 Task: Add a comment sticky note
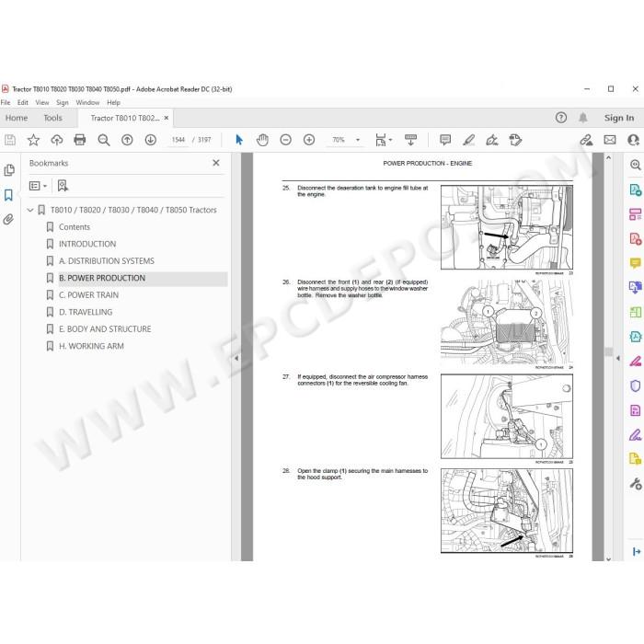pos(445,140)
